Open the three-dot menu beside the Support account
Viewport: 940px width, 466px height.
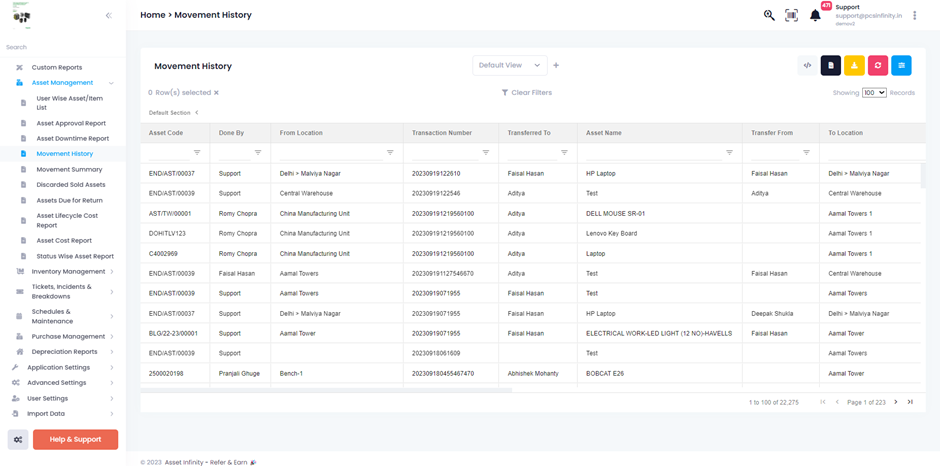914,16
